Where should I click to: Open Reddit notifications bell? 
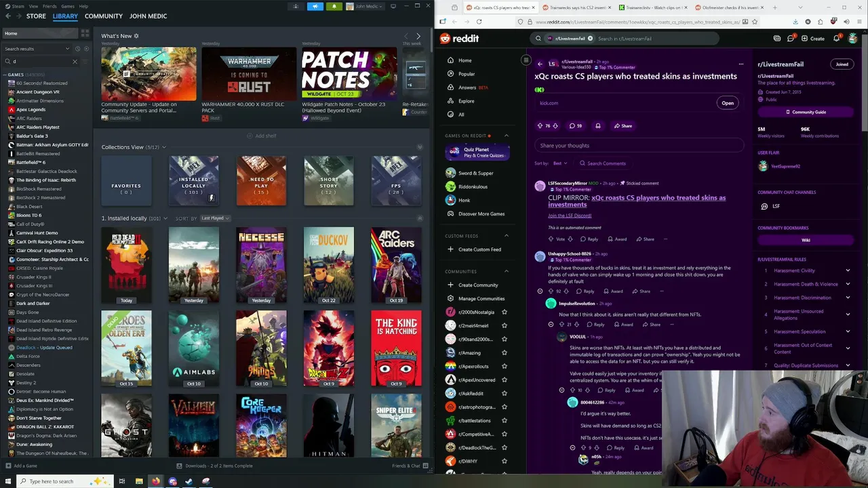coord(836,39)
